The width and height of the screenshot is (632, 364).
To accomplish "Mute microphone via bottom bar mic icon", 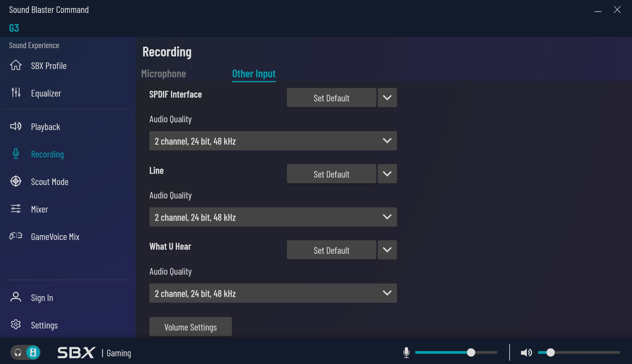I will (x=406, y=353).
